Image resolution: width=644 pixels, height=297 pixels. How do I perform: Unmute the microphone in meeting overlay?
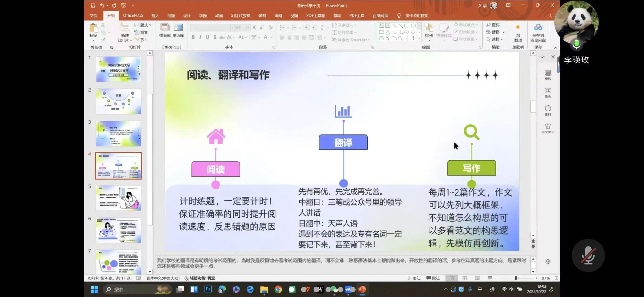pos(588,256)
